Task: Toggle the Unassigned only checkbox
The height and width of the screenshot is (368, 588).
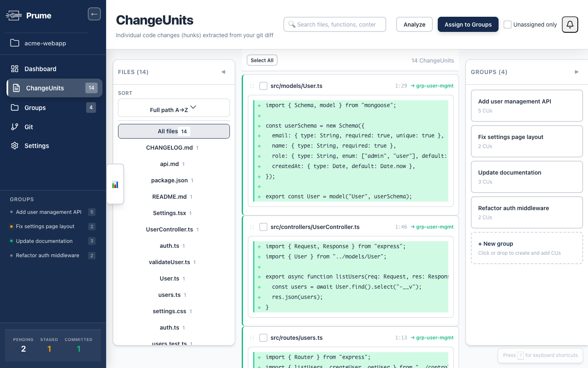Action: [508, 25]
